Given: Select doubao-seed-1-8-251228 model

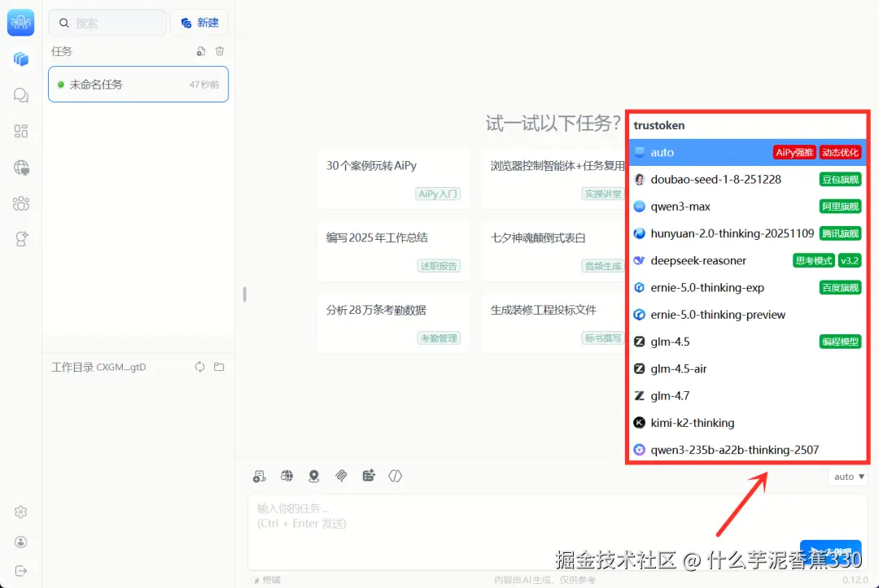Looking at the screenshot, I should click(x=747, y=179).
